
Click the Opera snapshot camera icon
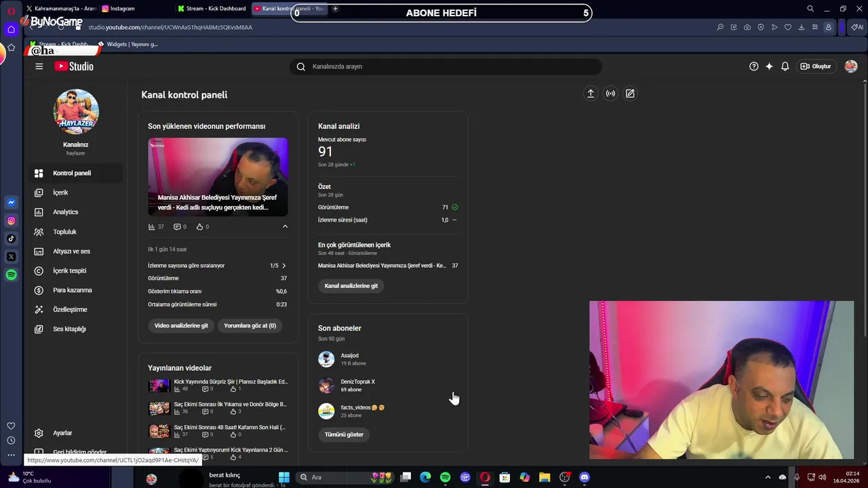[747, 27]
